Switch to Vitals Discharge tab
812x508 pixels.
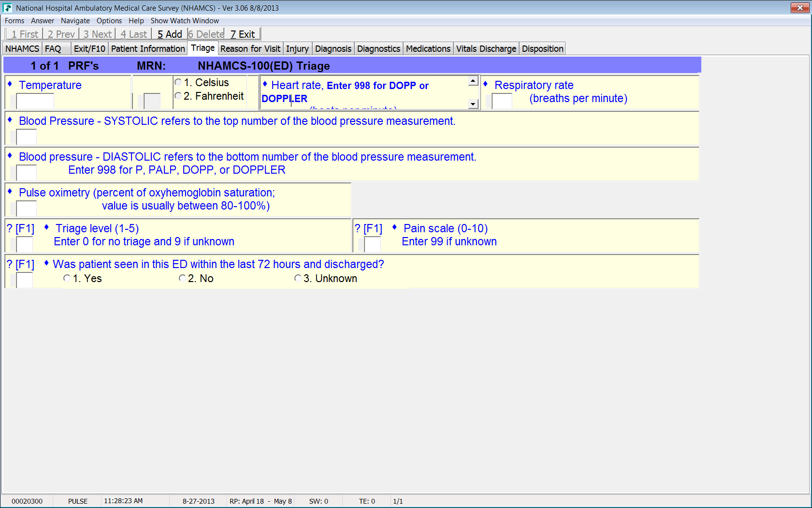[x=486, y=49]
